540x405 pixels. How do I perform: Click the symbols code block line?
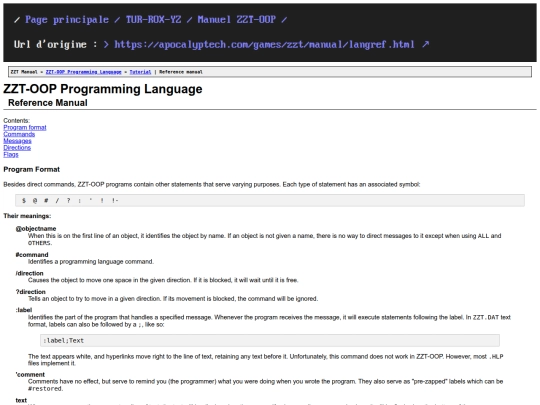[270, 200]
